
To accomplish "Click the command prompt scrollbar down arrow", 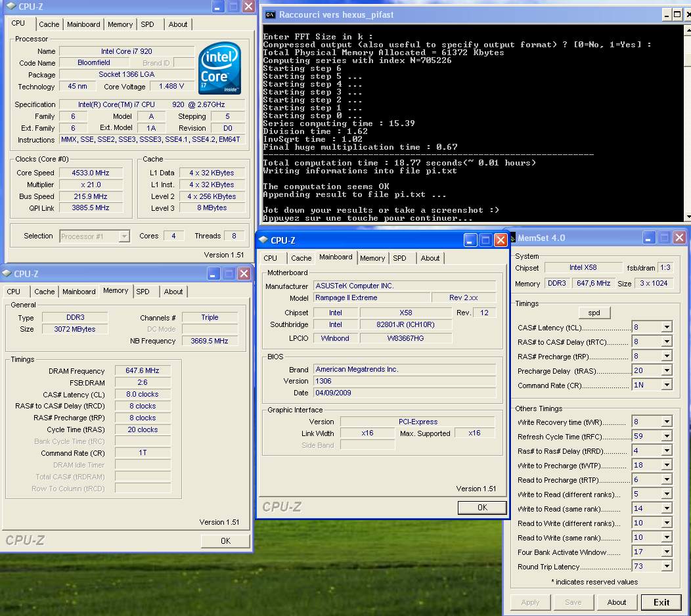I will [688, 217].
